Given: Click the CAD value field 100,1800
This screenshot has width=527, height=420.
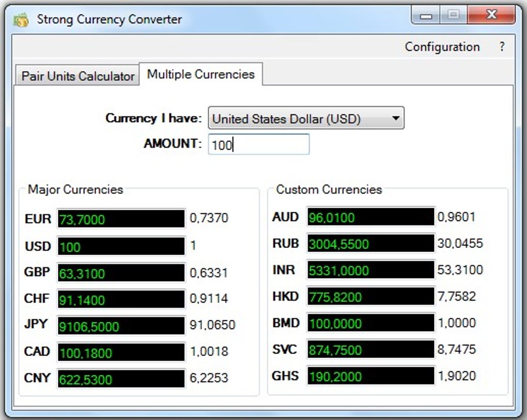Looking at the screenshot, I should pos(121,352).
